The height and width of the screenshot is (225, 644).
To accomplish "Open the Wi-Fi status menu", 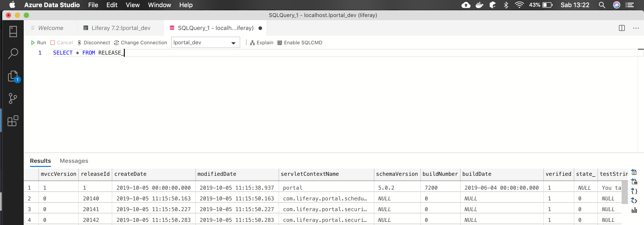I will point(519,5).
